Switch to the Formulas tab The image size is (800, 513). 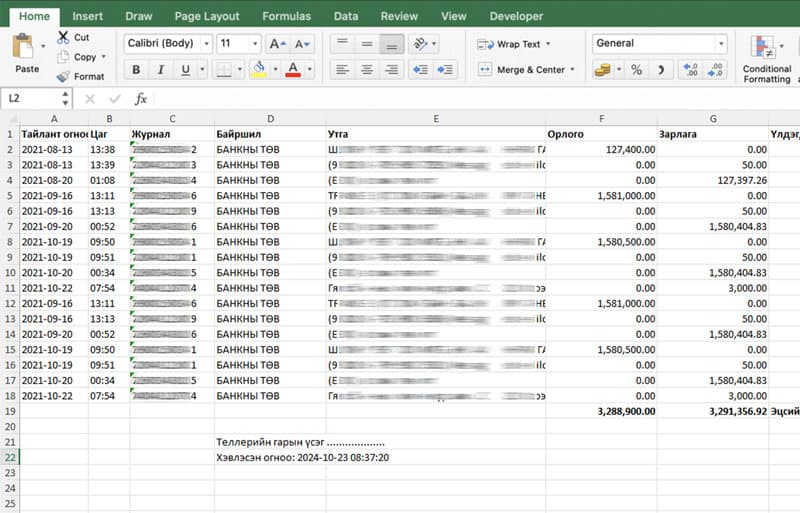coord(286,16)
